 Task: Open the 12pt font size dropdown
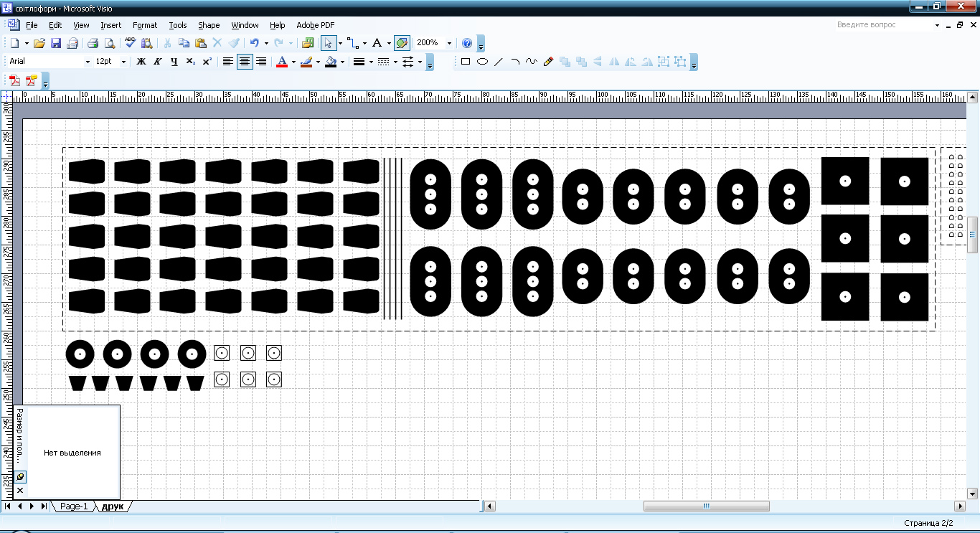(123, 62)
